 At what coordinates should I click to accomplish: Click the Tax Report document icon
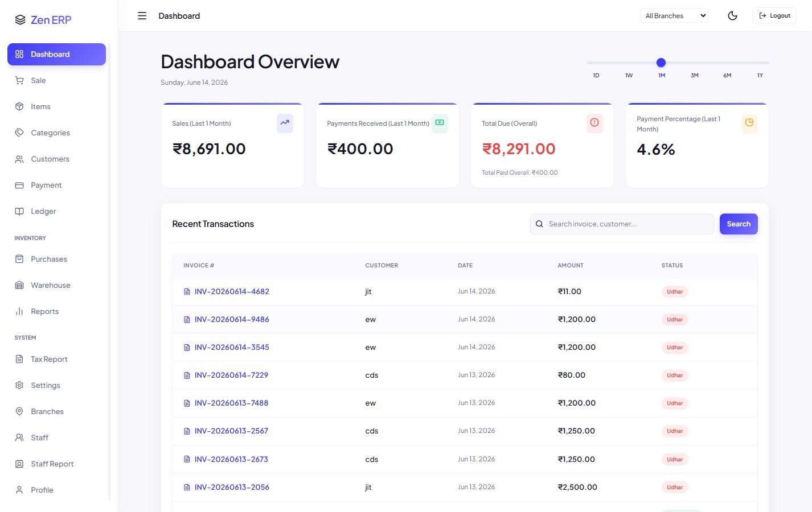point(19,359)
